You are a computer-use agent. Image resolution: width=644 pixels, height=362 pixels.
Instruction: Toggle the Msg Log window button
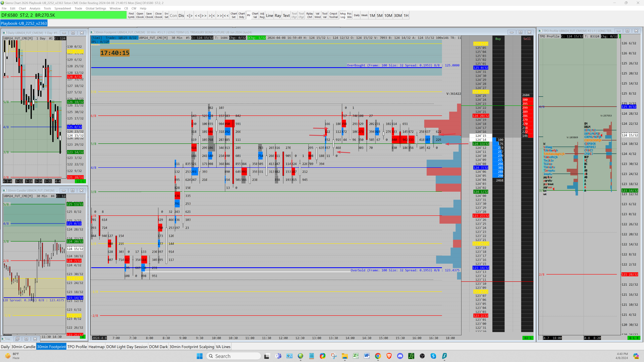342,15
